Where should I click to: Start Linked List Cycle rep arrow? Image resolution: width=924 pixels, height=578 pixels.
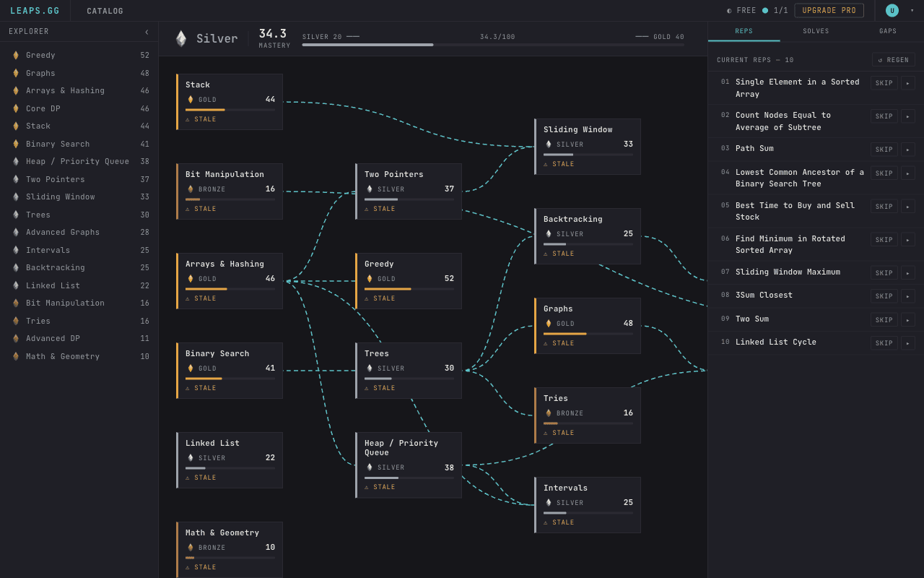[x=908, y=343]
